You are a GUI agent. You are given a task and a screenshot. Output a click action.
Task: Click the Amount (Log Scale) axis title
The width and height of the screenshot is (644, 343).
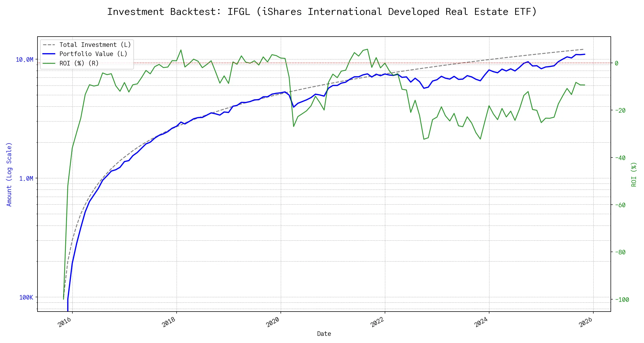[9, 174]
